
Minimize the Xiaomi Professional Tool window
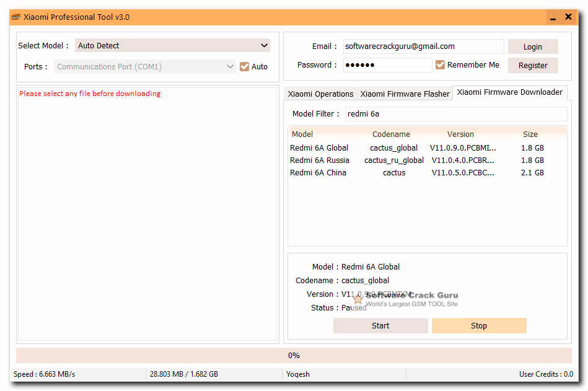pos(553,17)
